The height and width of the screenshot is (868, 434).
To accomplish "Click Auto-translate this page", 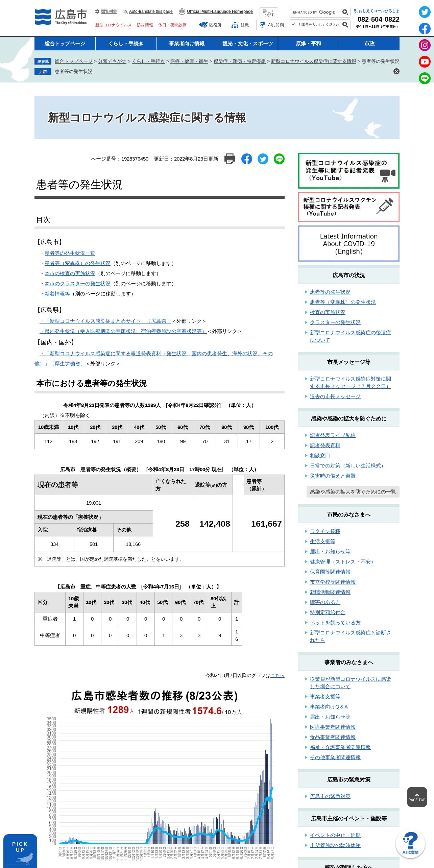I will click(x=148, y=11).
